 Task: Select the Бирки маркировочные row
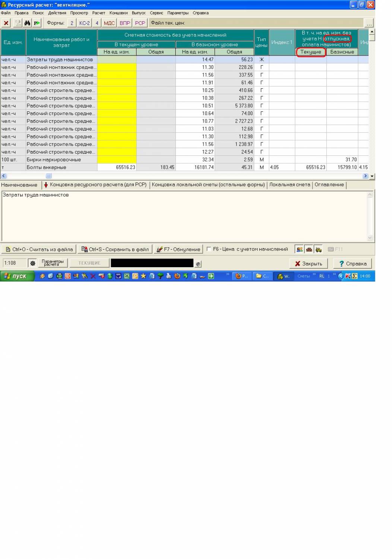pyautogui.click(x=184, y=160)
